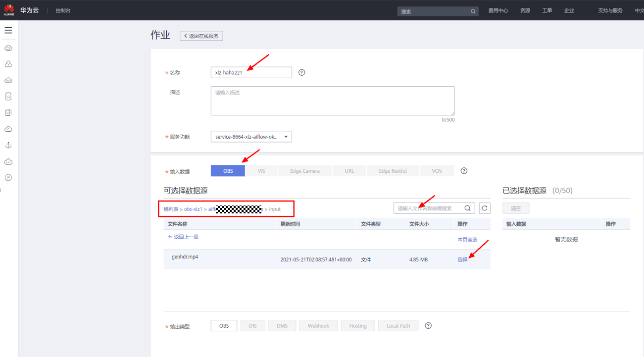Choose Webhook as the output type

tap(318, 326)
